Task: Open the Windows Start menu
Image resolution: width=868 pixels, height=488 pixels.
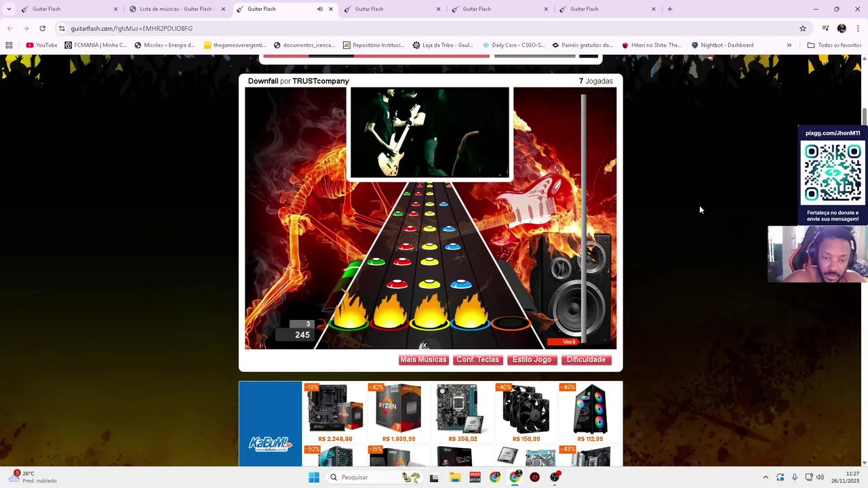Action: 313,477
